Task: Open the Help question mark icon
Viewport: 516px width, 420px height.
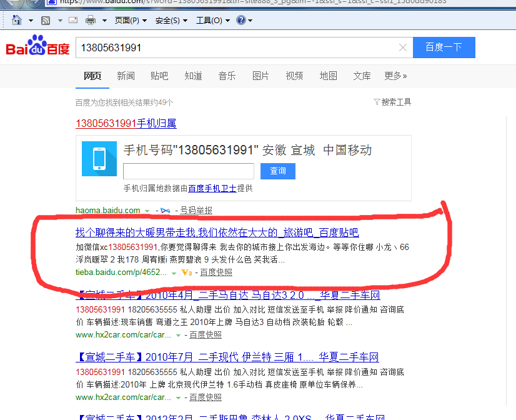Action: click(x=241, y=20)
